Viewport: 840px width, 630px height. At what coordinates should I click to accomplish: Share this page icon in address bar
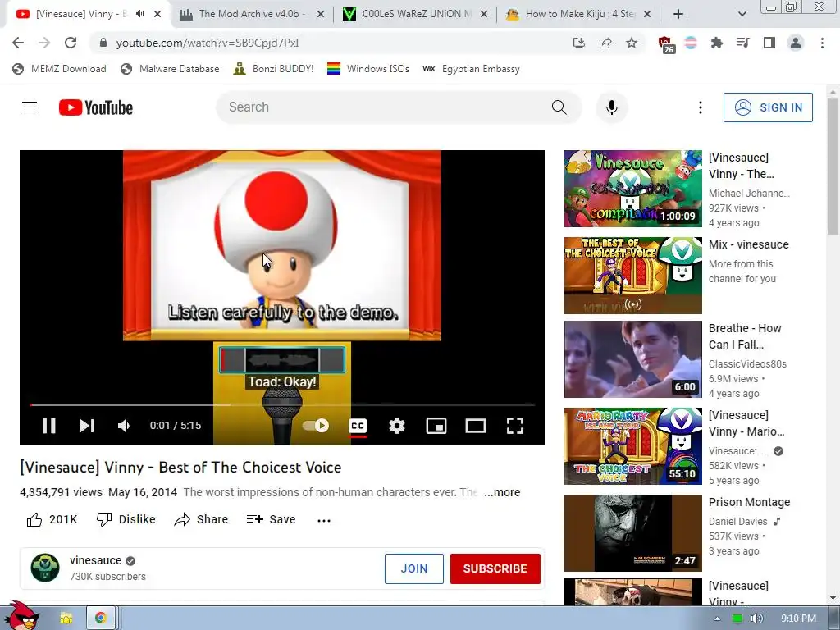605,43
